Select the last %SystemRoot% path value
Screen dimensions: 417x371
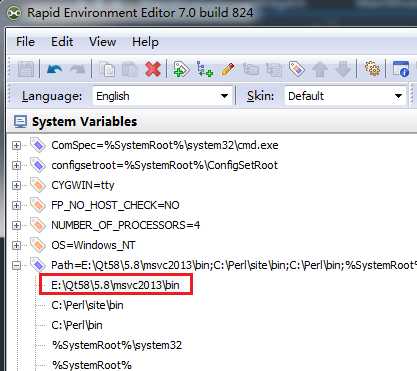92,365
